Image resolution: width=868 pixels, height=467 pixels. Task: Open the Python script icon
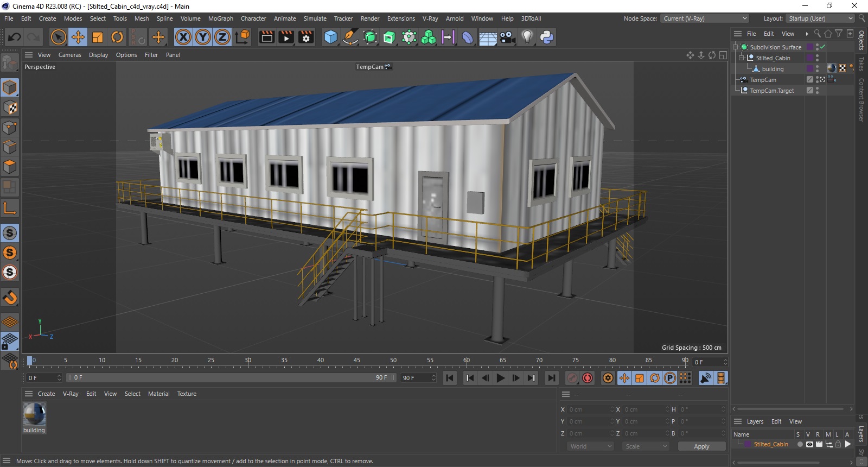point(547,37)
